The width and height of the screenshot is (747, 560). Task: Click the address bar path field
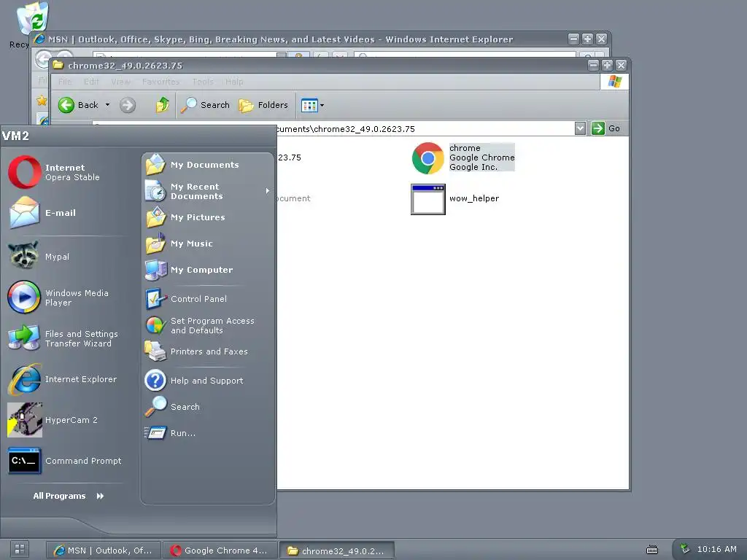click(424, 129)
